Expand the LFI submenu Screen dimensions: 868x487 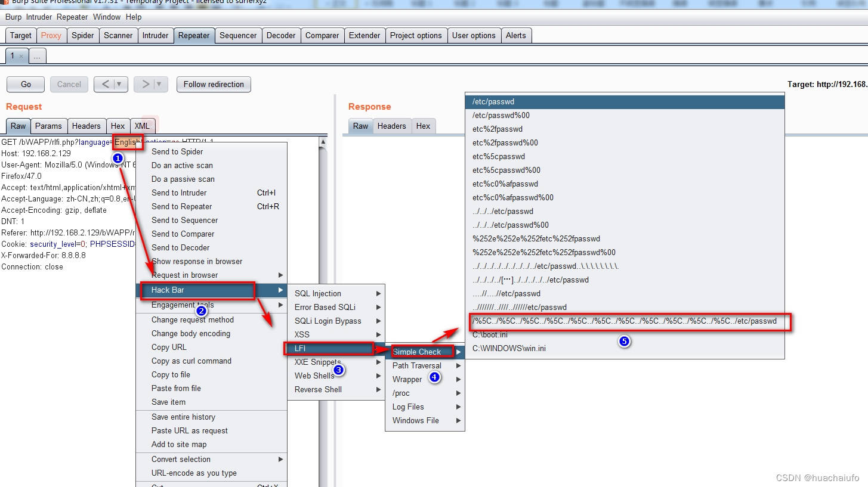(x=336, y=348)
